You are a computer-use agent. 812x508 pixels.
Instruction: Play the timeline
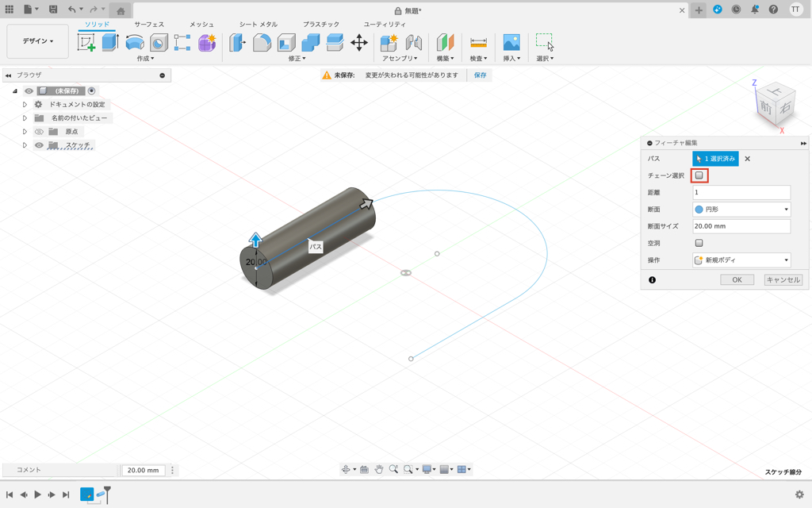(38, 495)
